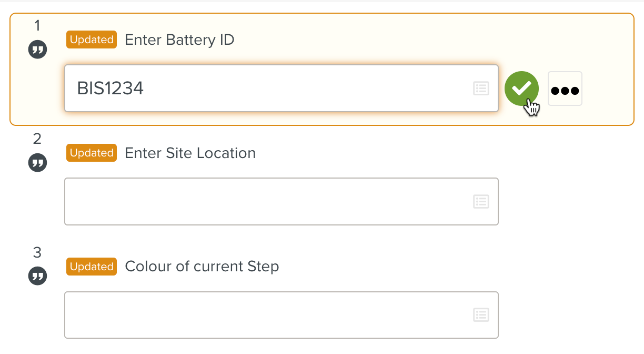Click Updated badge beside Colour of current Step
Screen dimensions: 644x354
point(92,267)
